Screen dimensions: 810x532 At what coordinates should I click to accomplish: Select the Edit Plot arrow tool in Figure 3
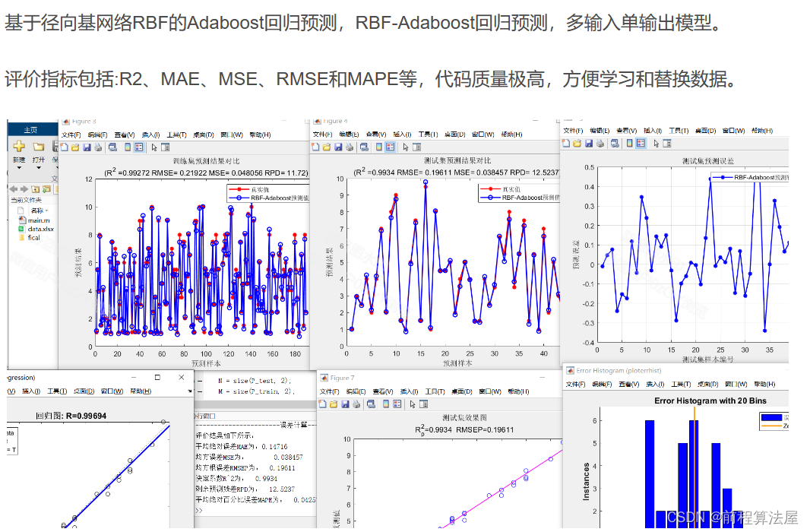(x=153, y=147)
